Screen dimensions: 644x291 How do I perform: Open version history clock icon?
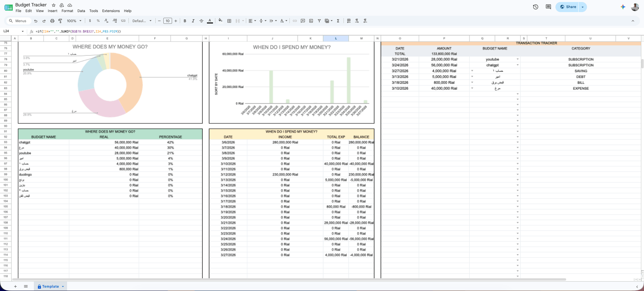pos(536,7)
